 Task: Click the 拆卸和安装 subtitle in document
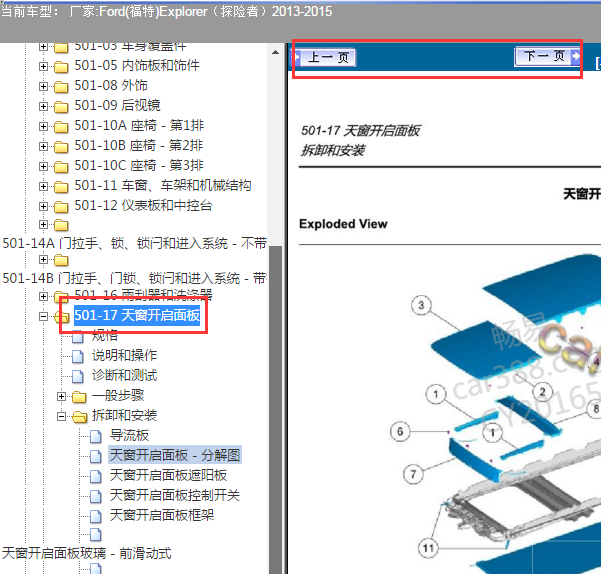333,151
